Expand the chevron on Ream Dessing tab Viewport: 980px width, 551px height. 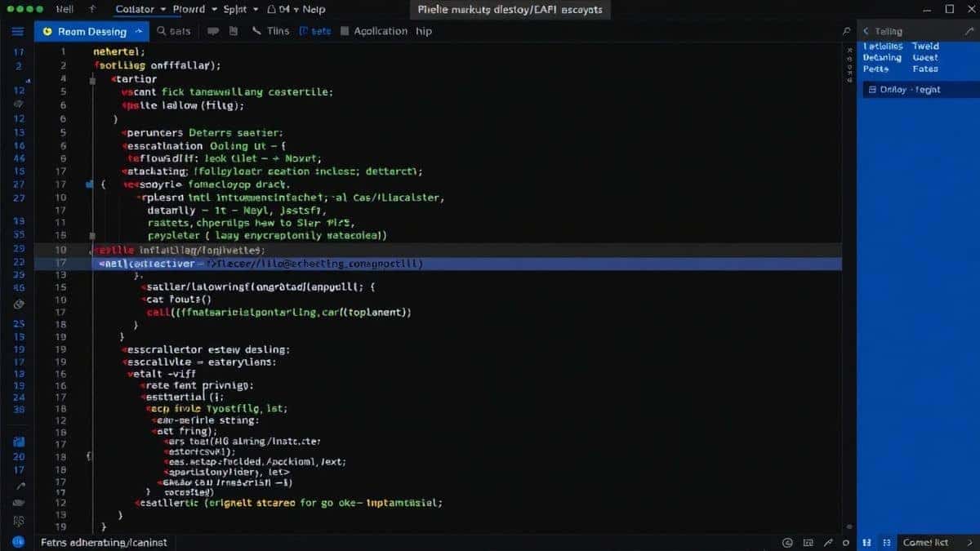click(x=138, y=32)
